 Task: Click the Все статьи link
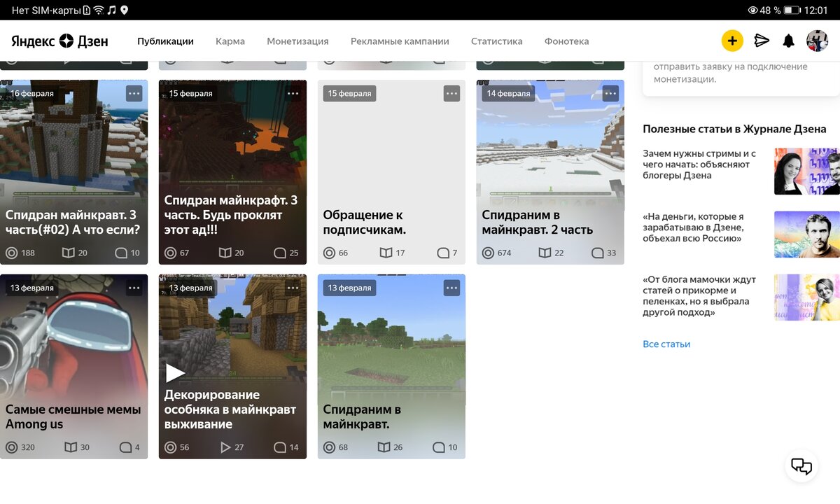point(666,344)
